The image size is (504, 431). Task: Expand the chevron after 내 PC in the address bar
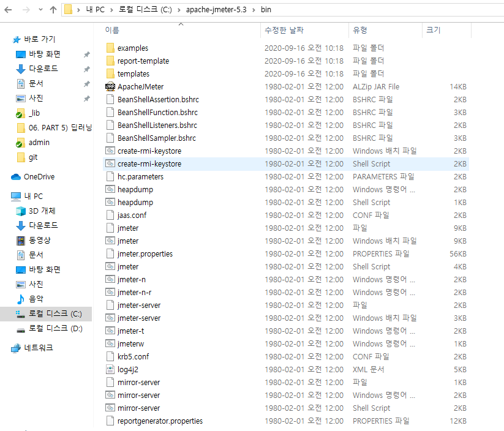click(111, 10)
